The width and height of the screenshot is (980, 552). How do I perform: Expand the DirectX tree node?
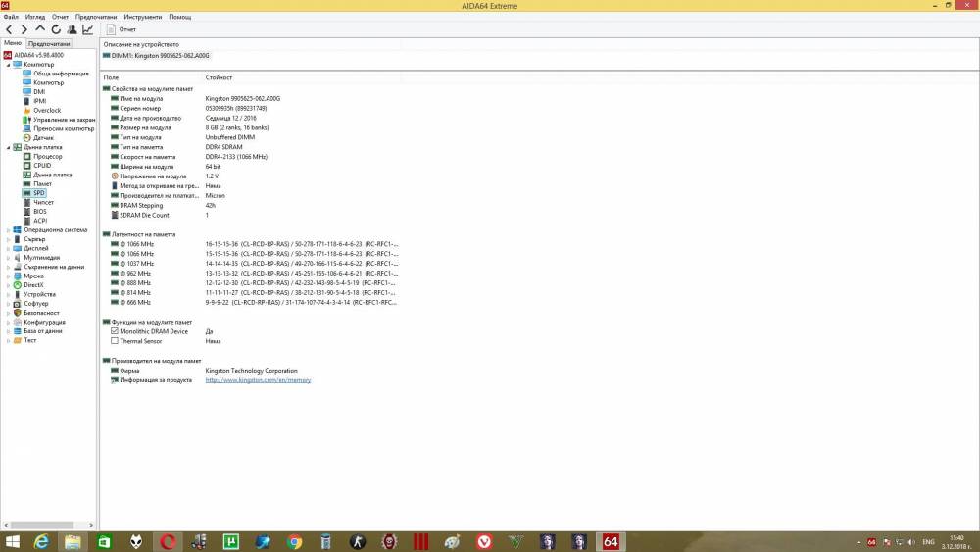click(8, 285)
